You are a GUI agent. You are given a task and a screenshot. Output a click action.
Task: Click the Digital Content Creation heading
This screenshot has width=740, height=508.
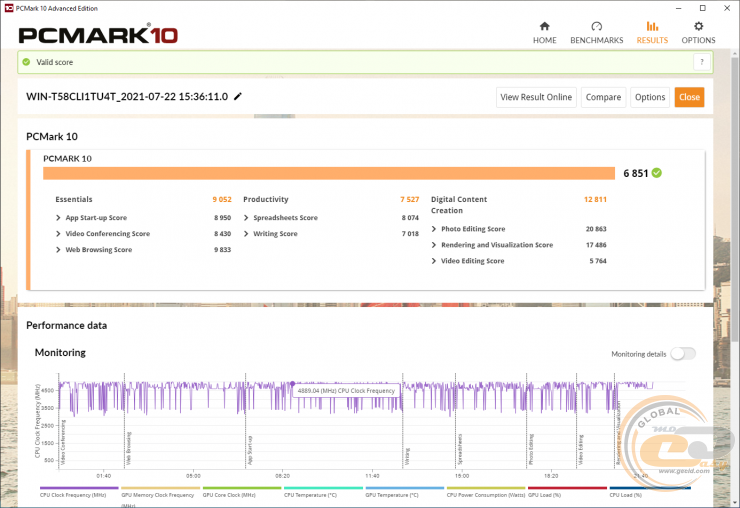tap(459, 205)
